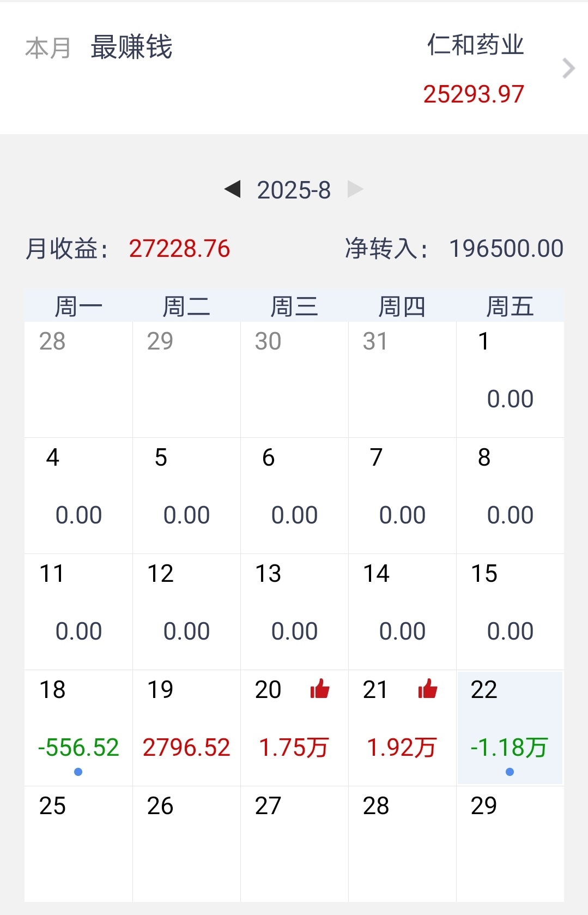The width and height of the screenshot is (588, 915).
Task: Select calendar day 1
Action: point(510,380)
